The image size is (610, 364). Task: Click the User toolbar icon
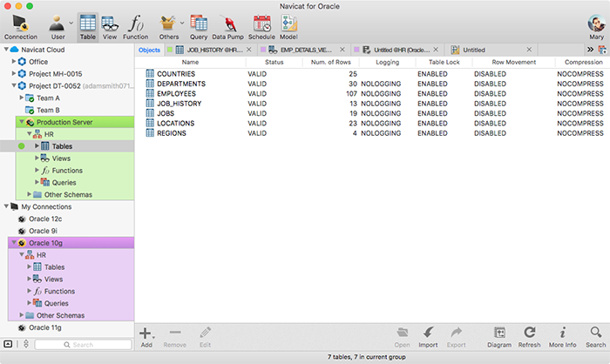(x=58, y=27)
